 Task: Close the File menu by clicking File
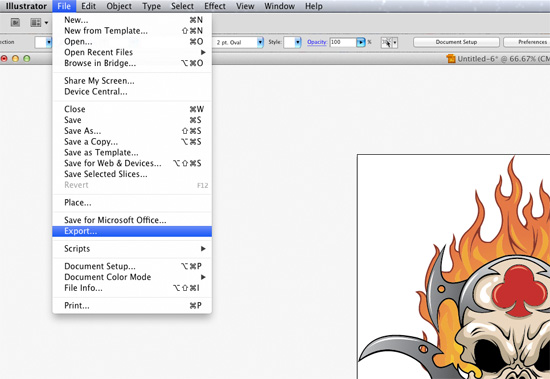click(64, 6)
